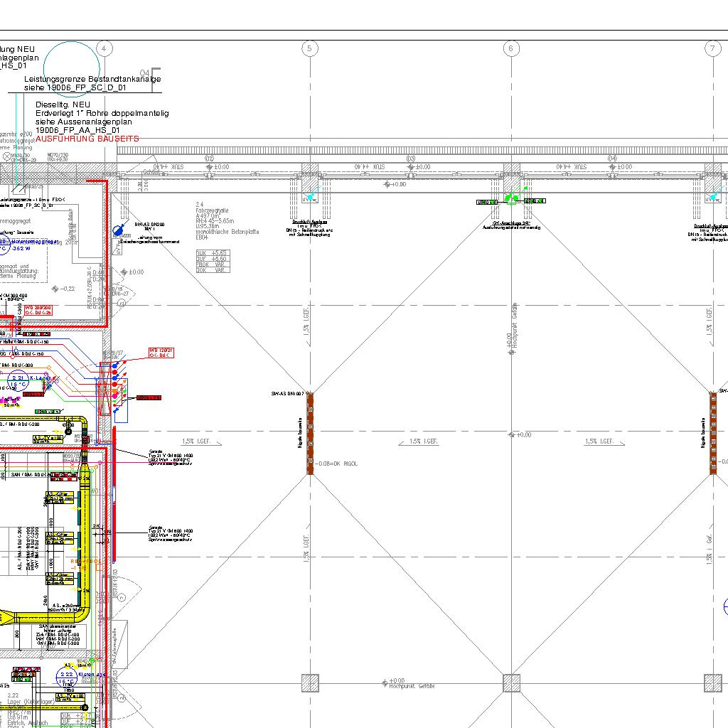Viewport: 728px width, 728px height.
Task: Click grid axis bubble number 5
Action: [309, 48]
